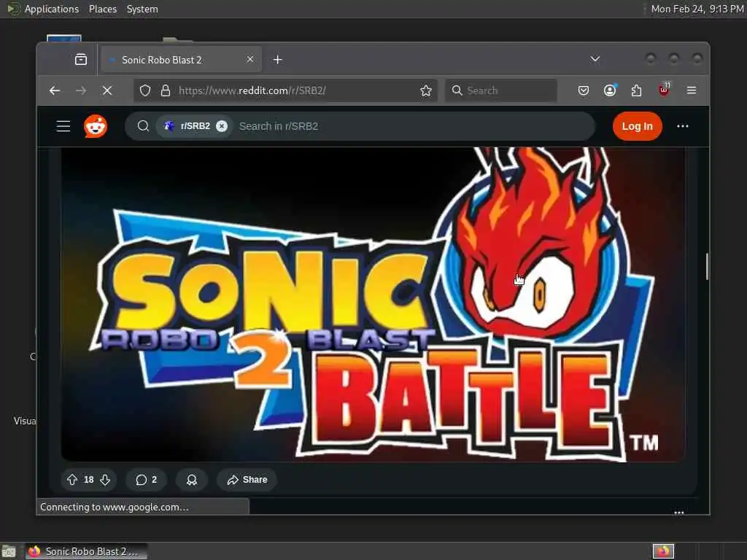Click the page vertical scrollbar thumb
This screenshot has height=560, width=747.
tap(707, 267)
